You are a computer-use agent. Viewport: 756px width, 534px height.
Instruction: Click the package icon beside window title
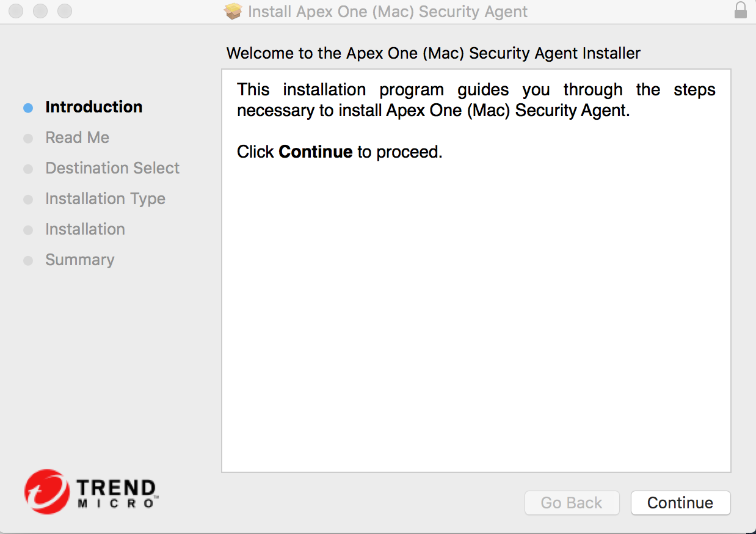233,11
